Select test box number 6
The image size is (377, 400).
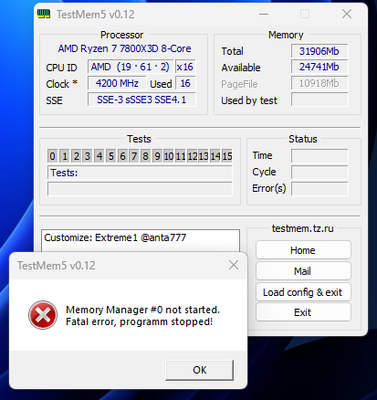pos(122,156)
